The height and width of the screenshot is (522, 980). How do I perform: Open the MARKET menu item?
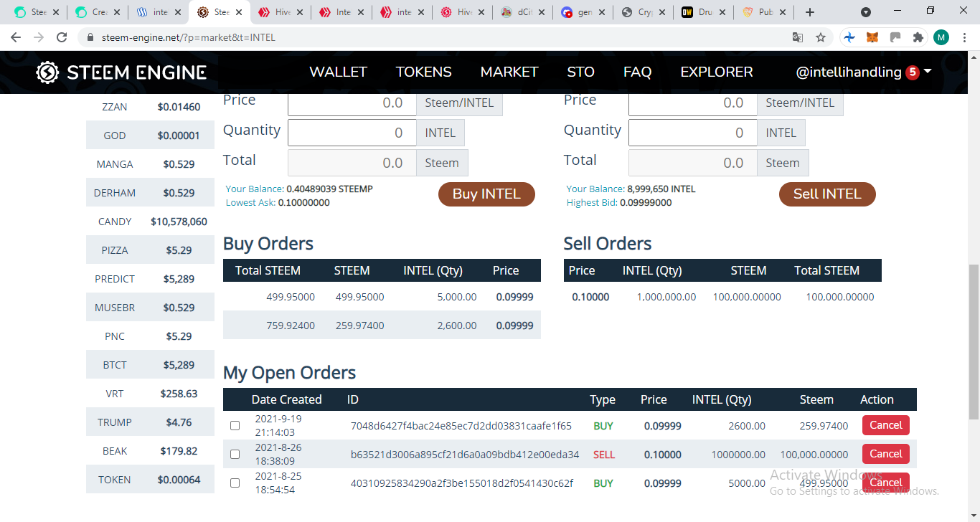point(509,72)
